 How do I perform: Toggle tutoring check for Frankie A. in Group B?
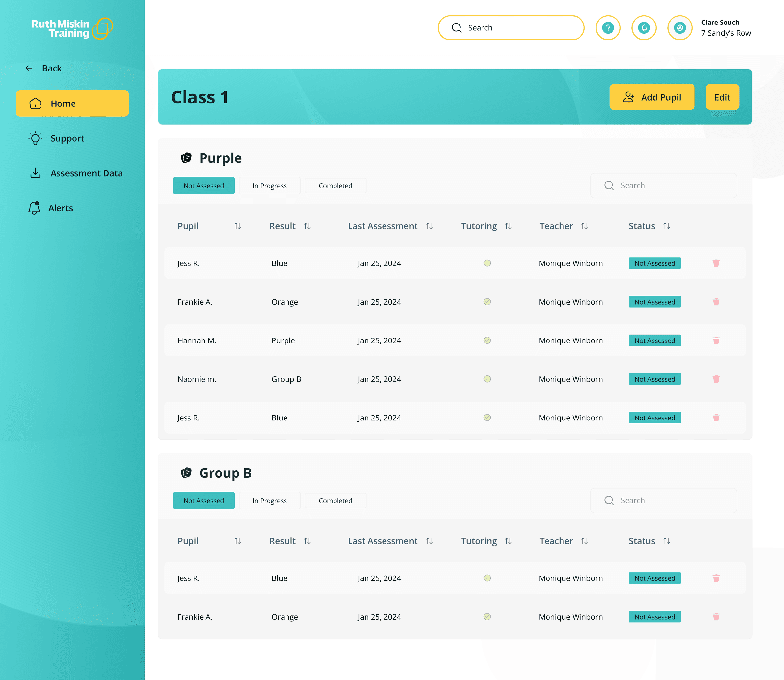pos(487,617)
